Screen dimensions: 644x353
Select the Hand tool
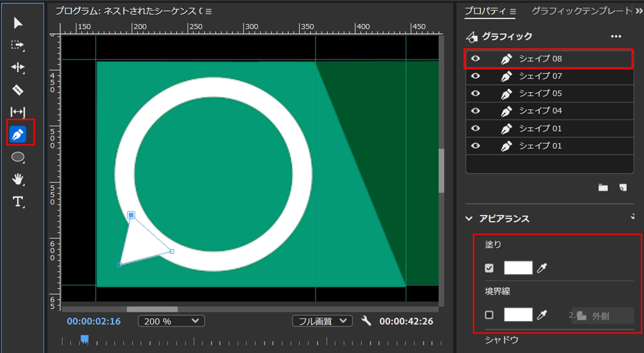[18, 179]
